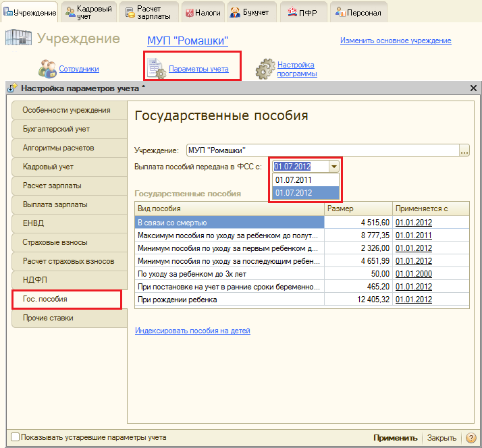This screenshot has width=482, height=448.
Task: Open Алгоритмы расчетов section
Action: click(x=70, y=148)
